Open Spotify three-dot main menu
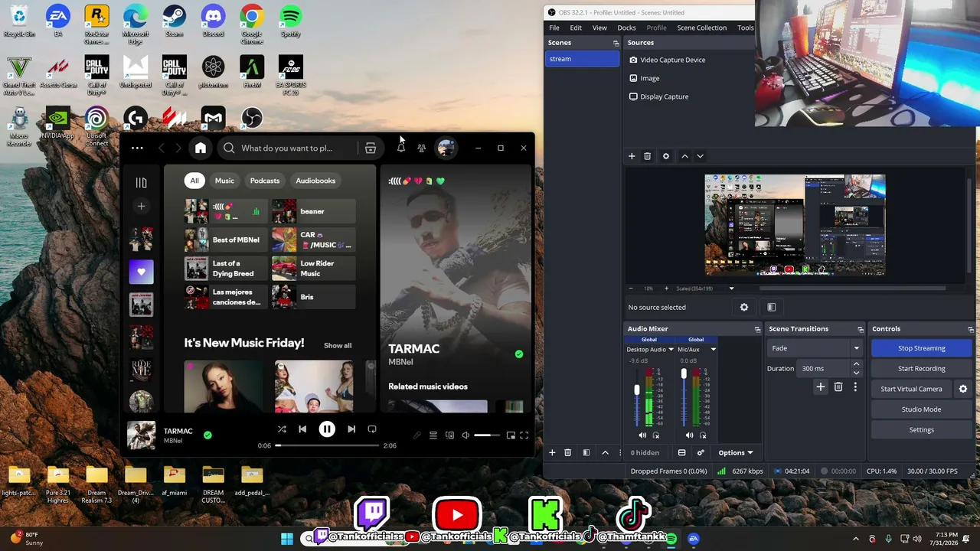Viewport: 980px width, 551px height. click(x=137, y=148)
